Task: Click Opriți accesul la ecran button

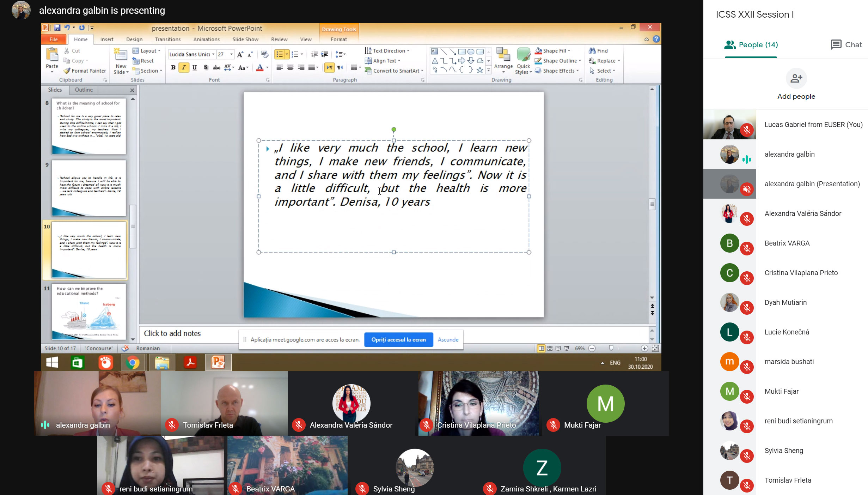Action: click(398, 340)
